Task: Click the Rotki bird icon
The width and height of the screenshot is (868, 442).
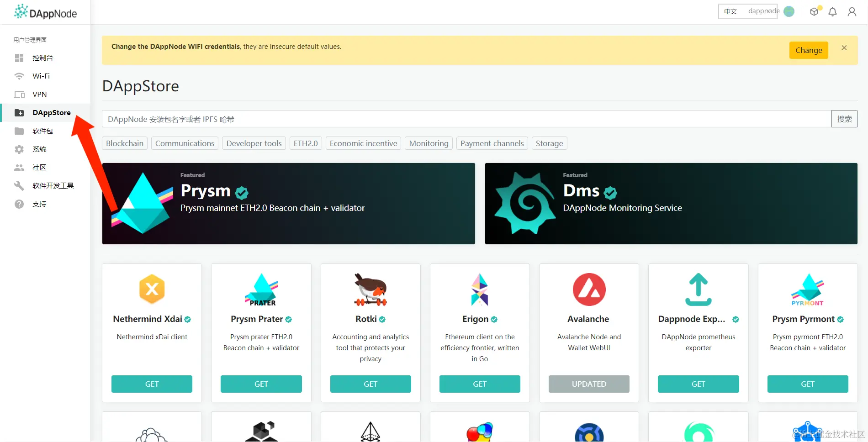Action: pos(370,289)
